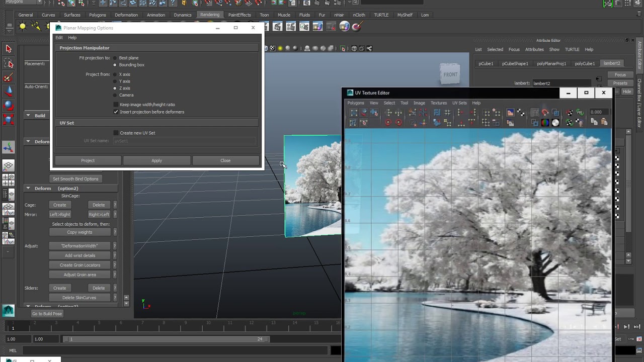Select Bounding box fit projection option
The image size is (644, 362).
coord(115,65)
